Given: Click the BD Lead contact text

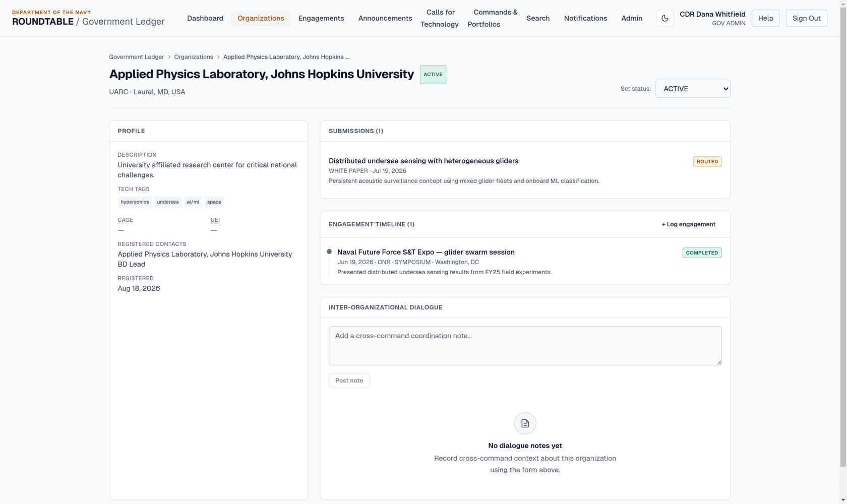Looking at the screenshot, I should [x=131, y=264].
